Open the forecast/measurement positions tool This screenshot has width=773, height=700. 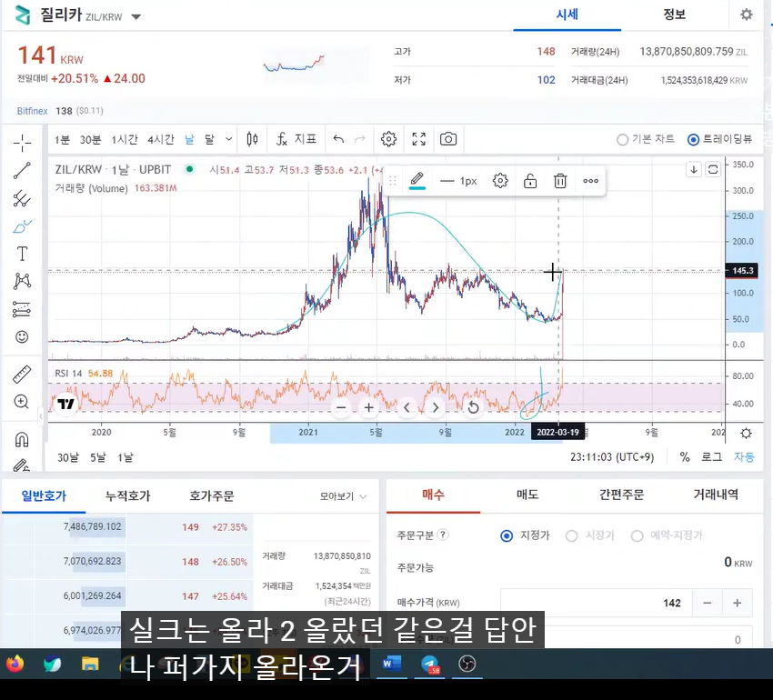pyautogui.click(x=22, y=309)
